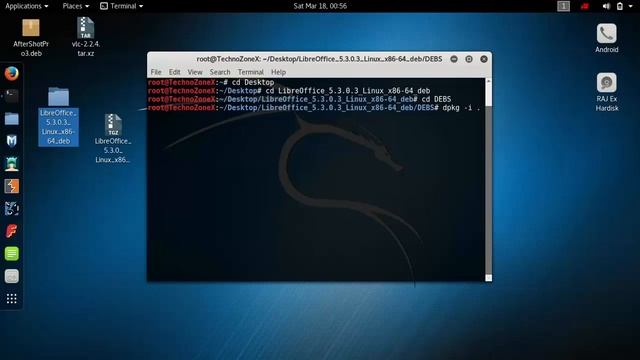Screen dimensions: 640x360
Task: Click the scrollbar down arrow in terminal
Action: (x=488, y=278)
